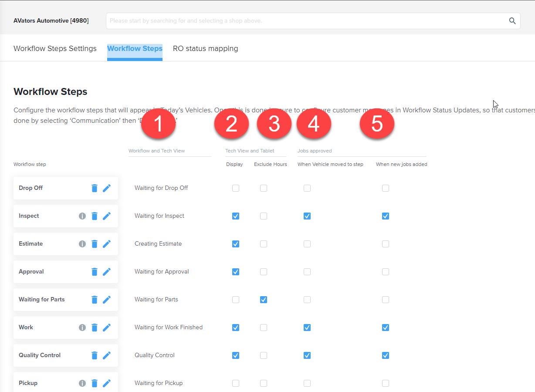Image resolution: width=535 pixels, height=392 pixels.
Task: View info for the Work step
Action: 82,327
